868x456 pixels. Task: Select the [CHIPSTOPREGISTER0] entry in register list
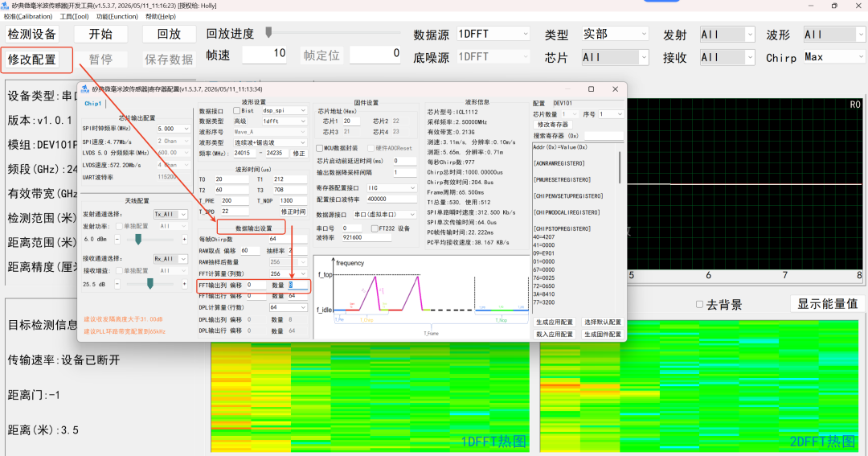562,228
